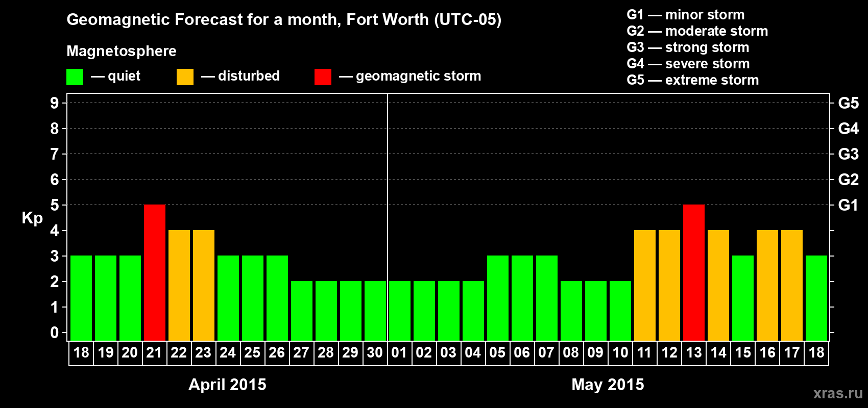Viewport: 868px width, 408px height.
Task: Click the green bar above April 27
Action: point(302,311)
